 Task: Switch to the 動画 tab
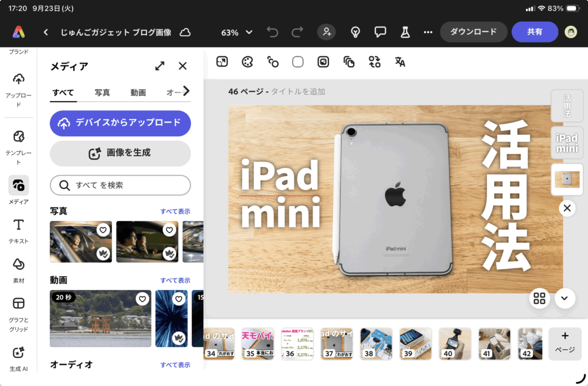click(138, 92)
